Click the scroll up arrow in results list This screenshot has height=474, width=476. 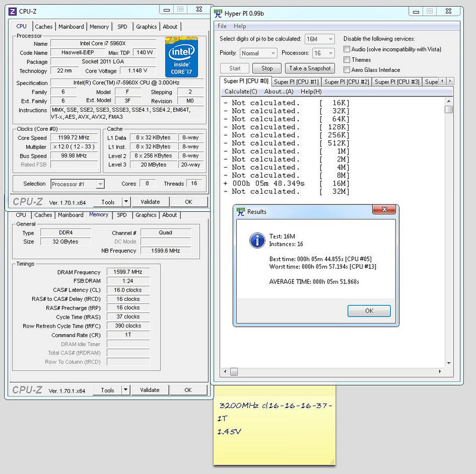(449, 101)
